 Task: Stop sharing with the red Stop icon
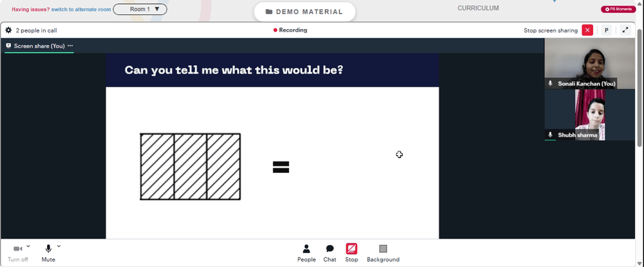pos(351,253)
